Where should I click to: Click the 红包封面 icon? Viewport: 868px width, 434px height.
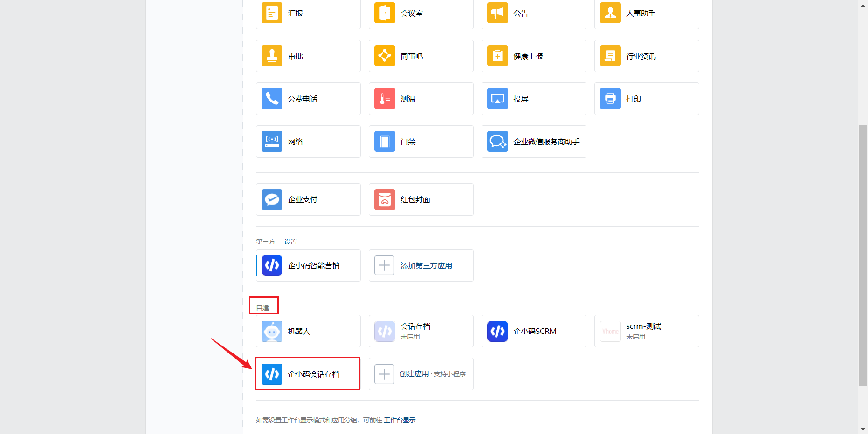(x=385, y=199)
